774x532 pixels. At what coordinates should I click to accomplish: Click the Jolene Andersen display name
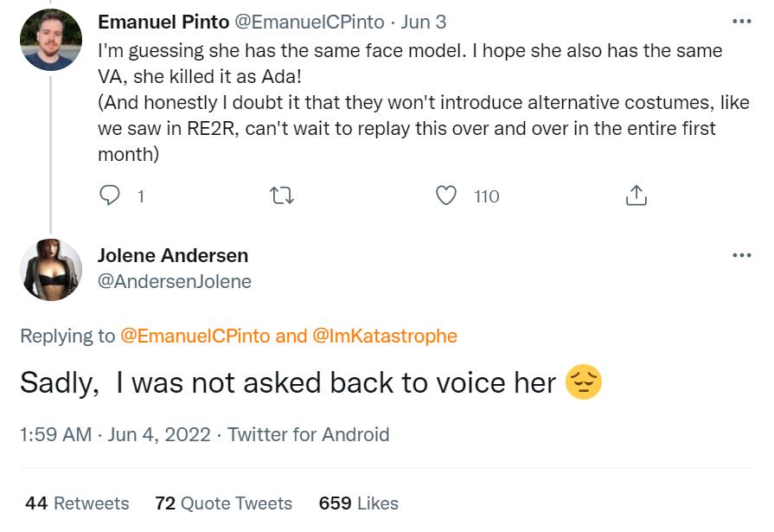coord(173,255)
